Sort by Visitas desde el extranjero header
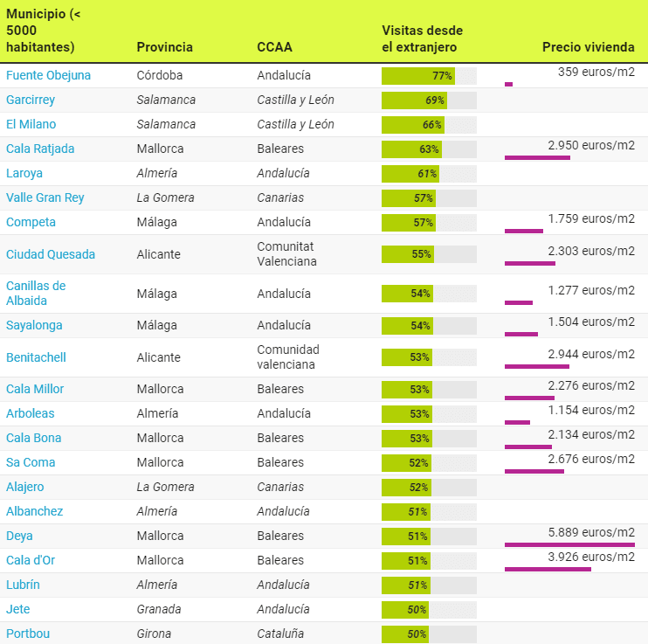 pyautogui.click(x=422, y=38)
